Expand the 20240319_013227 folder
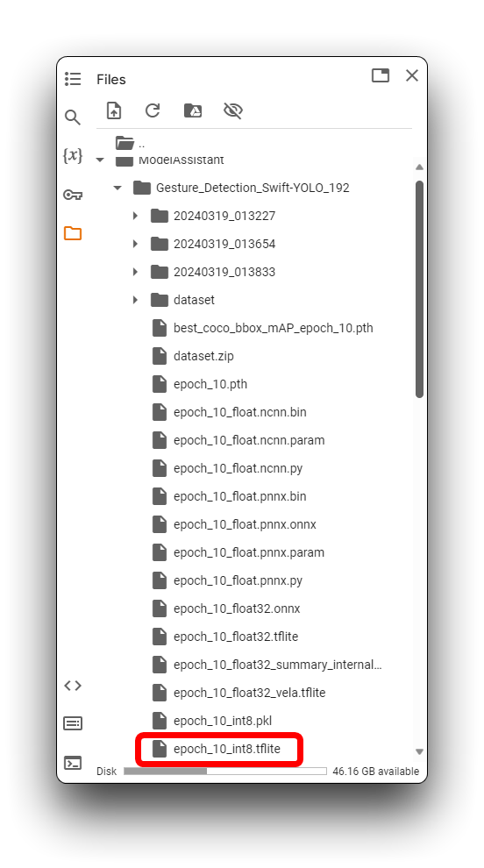The width and height of the screenshot is (484, 868). tap(135, 216)
